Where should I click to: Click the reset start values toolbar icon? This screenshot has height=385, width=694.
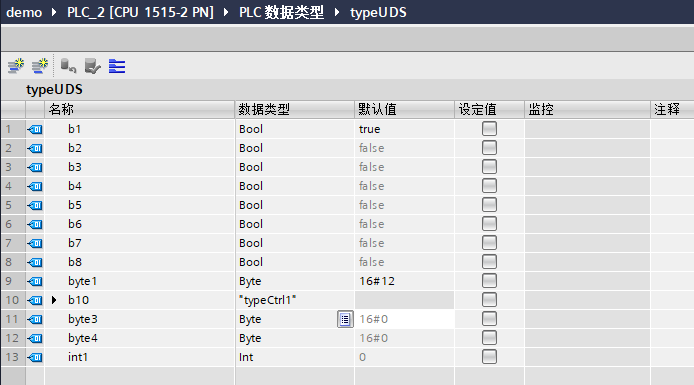[68, 66]
